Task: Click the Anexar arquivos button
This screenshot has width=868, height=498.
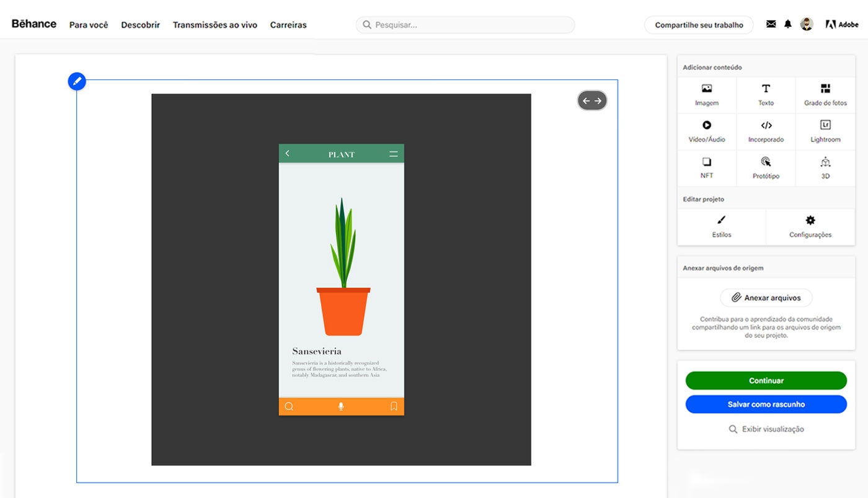Action: (766, 298)
